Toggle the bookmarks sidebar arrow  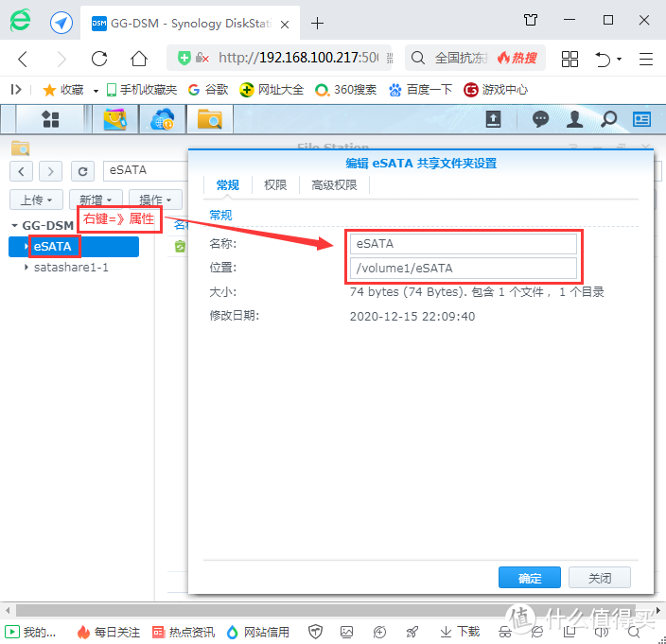tap(16, 90)
